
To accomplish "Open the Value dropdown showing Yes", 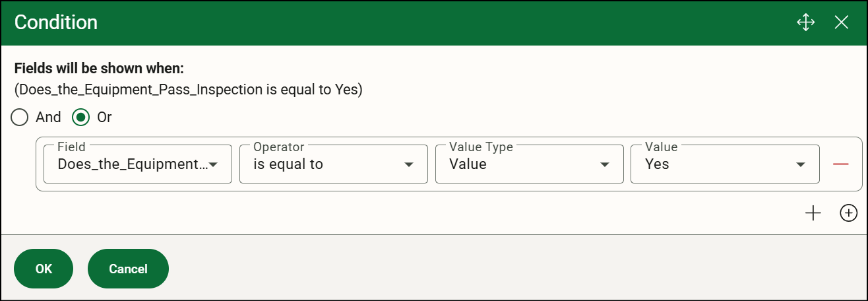I will click(x=726, y=164).
